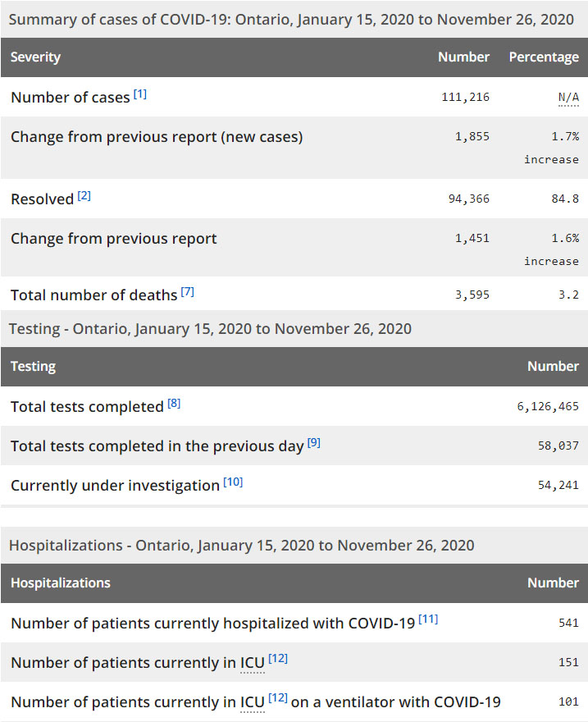Viewport: 588px width, 722px height.
Task: Click the Testing table header
Action: tap(33, 367)
